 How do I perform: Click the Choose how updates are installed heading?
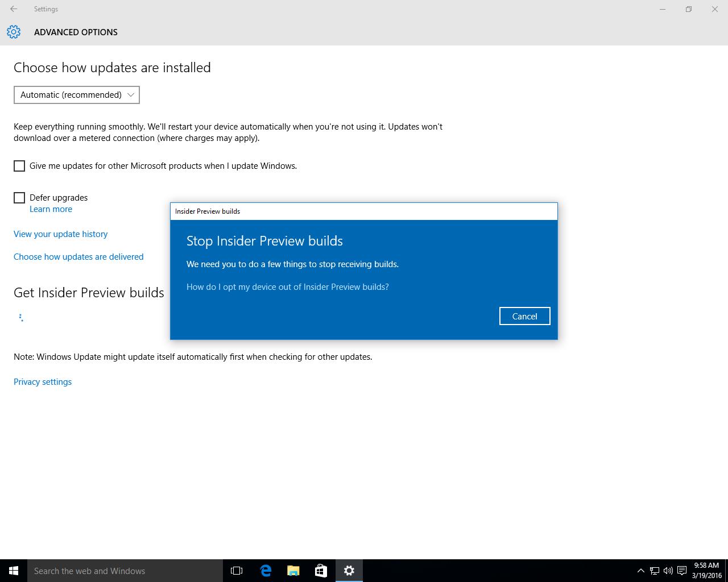pos(112,68)
